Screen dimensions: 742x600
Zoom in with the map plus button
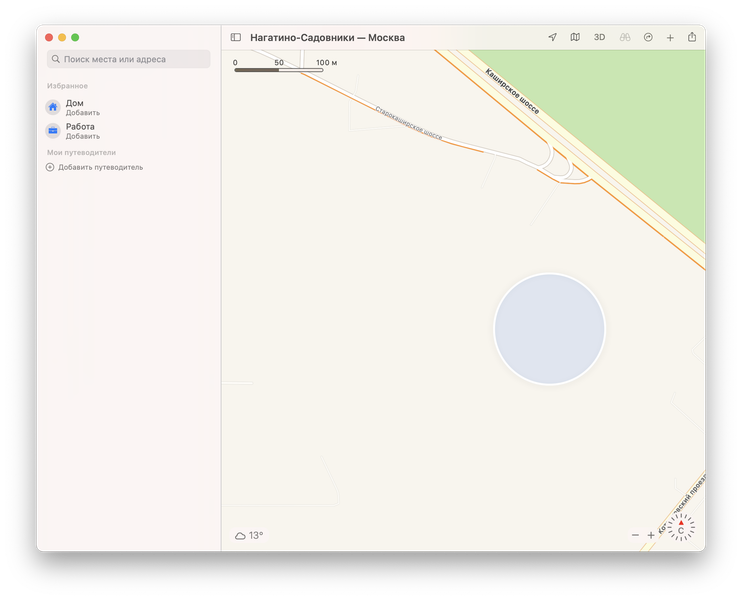tap(651, 535)
